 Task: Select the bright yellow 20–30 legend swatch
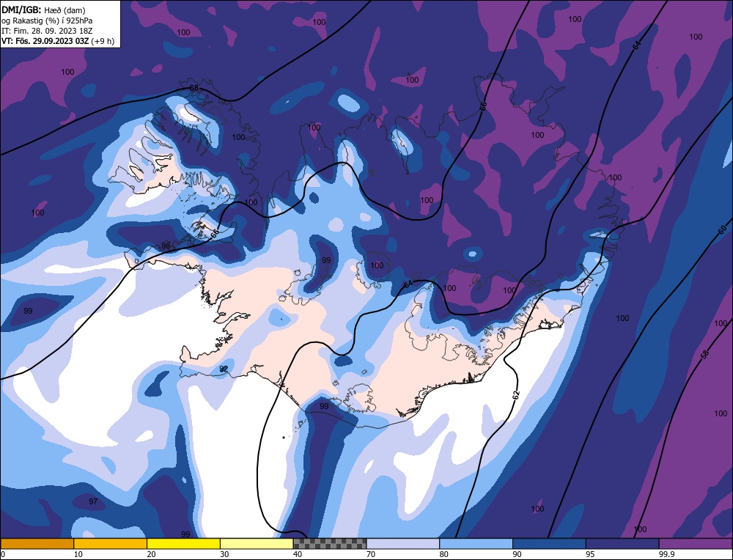point(183,544)
